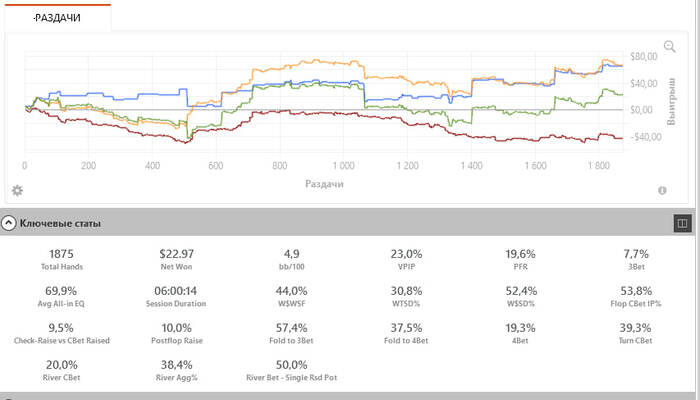The image size is (700, 400).
Task: Switch to the РАЗДАЧИ tab
Action: tap(58, 17)
